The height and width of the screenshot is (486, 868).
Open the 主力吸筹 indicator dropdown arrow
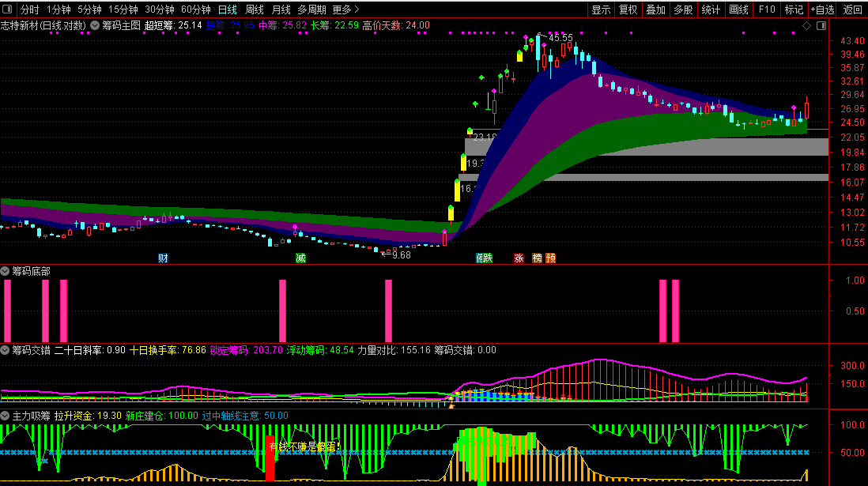coord(6,416)
